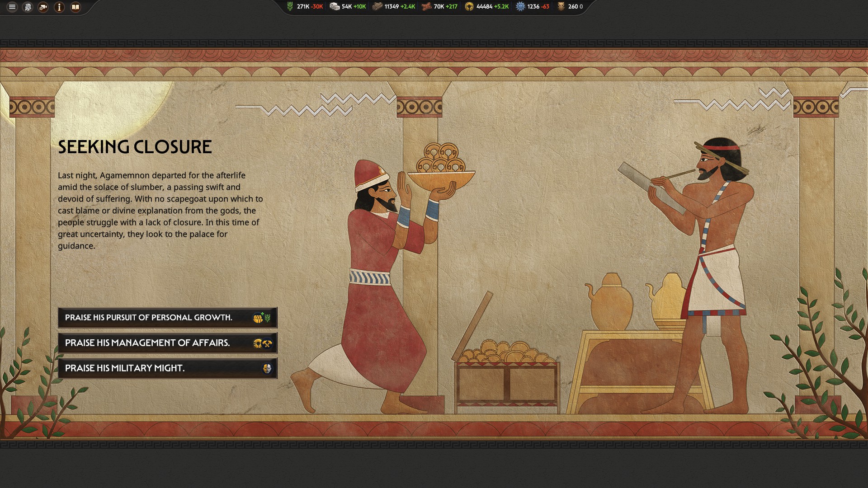Click the gold ring effect icon on second option
Screen dimensions: 868x488
(257, 343)
